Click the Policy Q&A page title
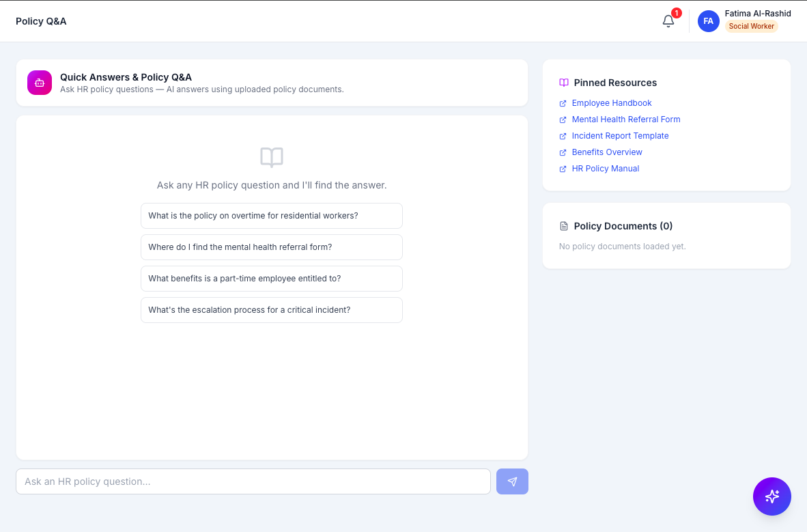The image size is (807, 532). pos(41,21)
